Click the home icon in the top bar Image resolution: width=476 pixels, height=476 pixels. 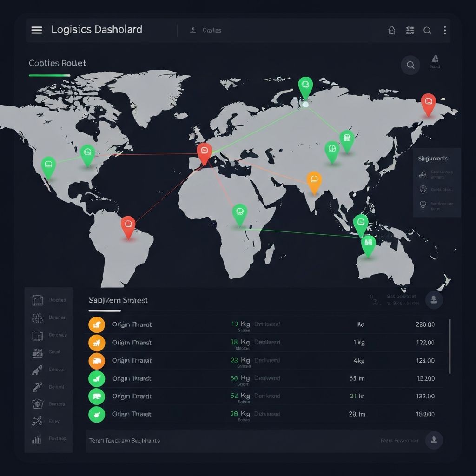(391, 30)
